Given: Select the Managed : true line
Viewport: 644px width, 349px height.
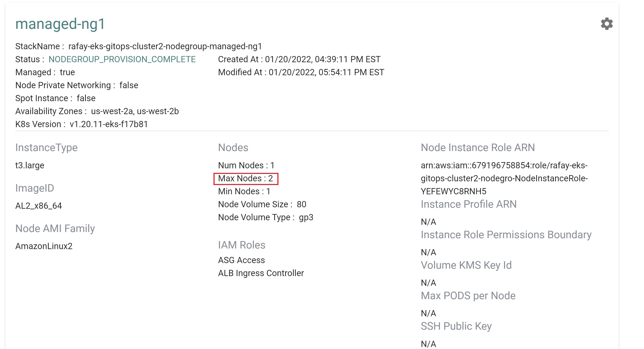Looking at the screenshot, I should click(x=45, y=72).
